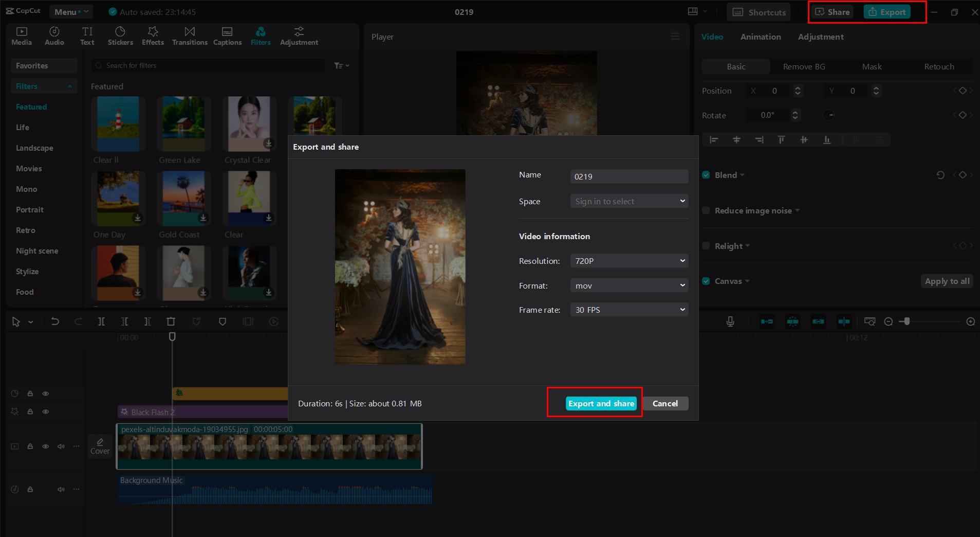Open the Effects panel
980x537 pixels.
coord(153,36)
